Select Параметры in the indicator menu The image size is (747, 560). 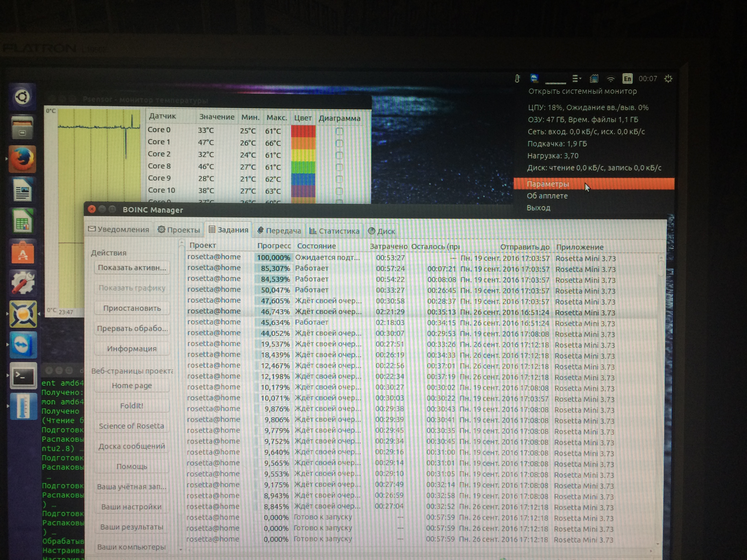click(548, 184)
